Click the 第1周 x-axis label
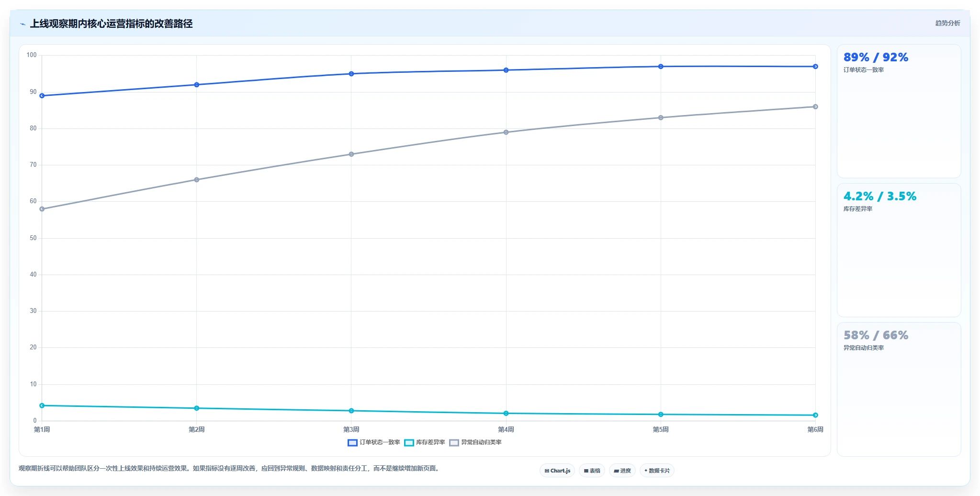980x496 pixels. click(x=42, y=429)
